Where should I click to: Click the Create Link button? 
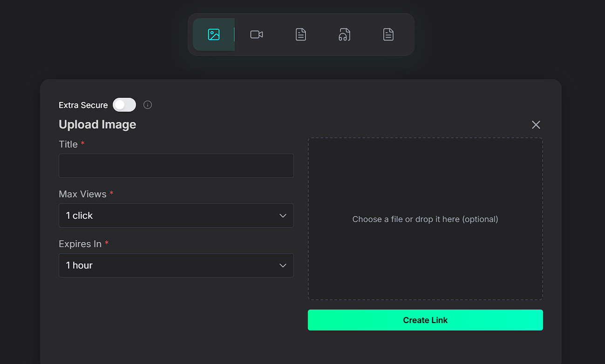coord(425,320)
